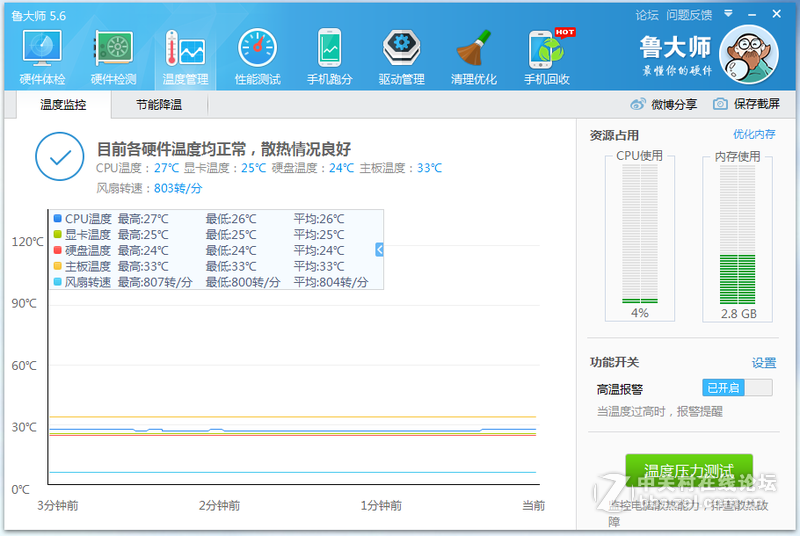Toggle the 高温报警 alarm switch
The image size is (800, 536).
pos(737,388)
